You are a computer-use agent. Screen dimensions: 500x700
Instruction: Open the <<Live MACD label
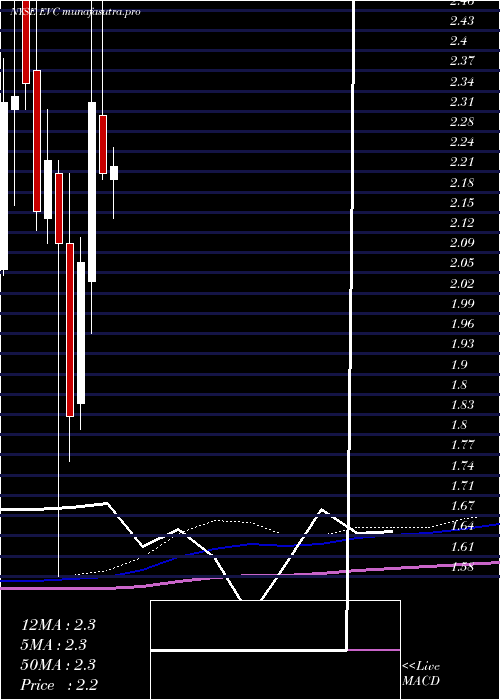[421, 674]
